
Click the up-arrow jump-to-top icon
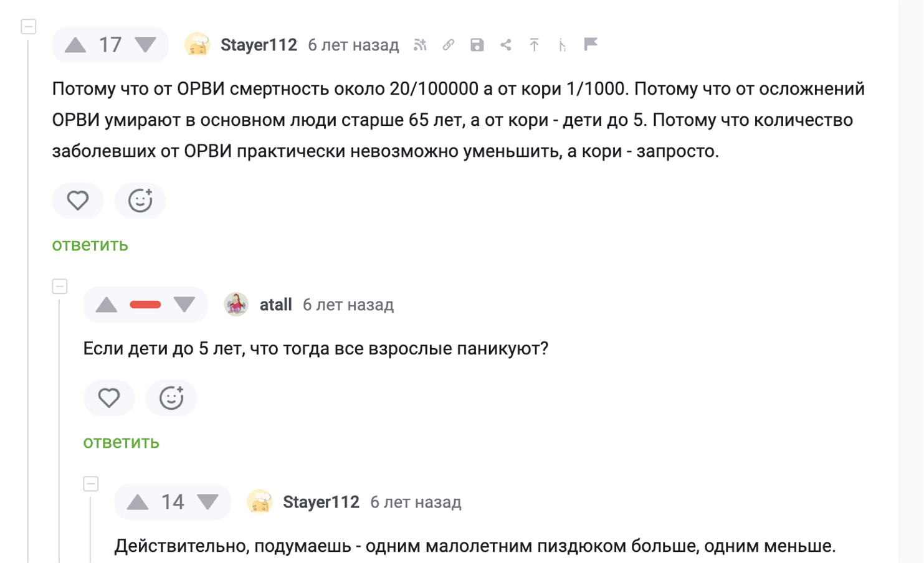pyautogui.click(x=534, y=45)
